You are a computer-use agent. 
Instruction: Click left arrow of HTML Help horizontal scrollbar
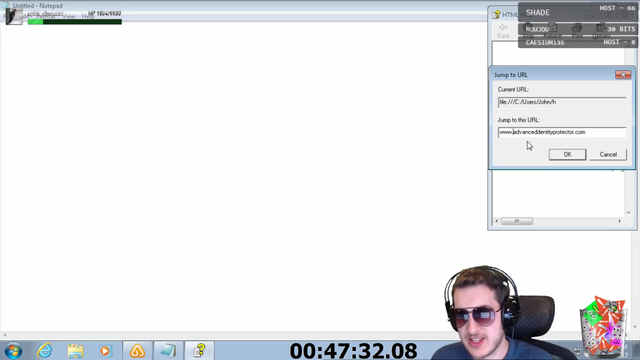(497, 221)
